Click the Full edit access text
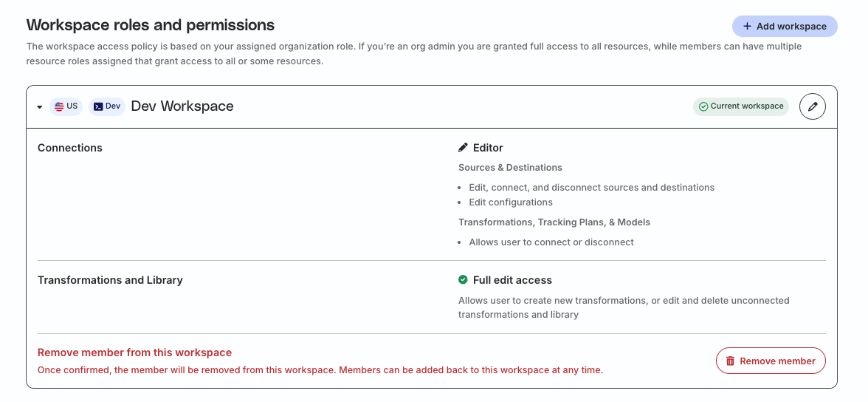868x402 pixels. [512, 280]
